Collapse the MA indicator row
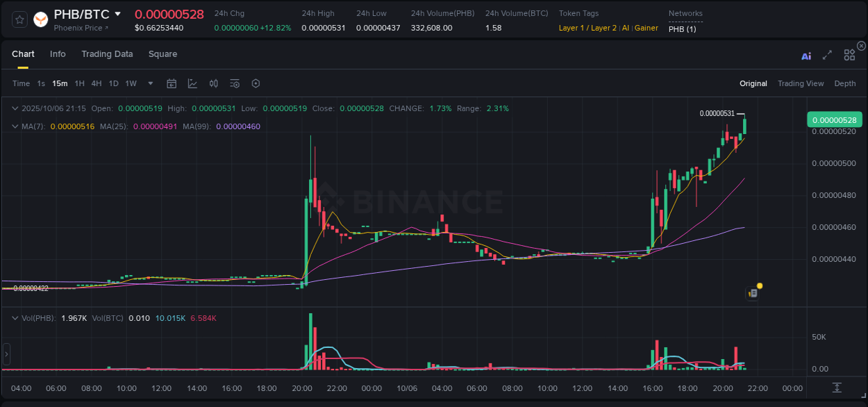Image resolution: width=868 pixels, height=407 pixels. point(15,126)
